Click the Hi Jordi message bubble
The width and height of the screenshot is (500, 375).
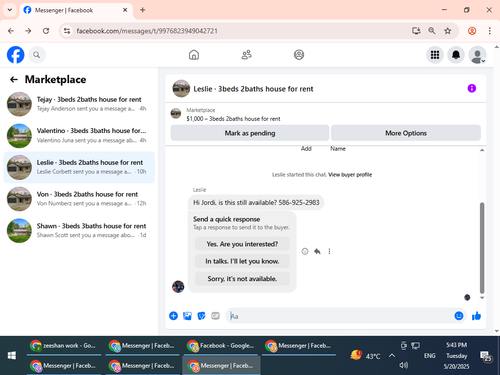256,202
